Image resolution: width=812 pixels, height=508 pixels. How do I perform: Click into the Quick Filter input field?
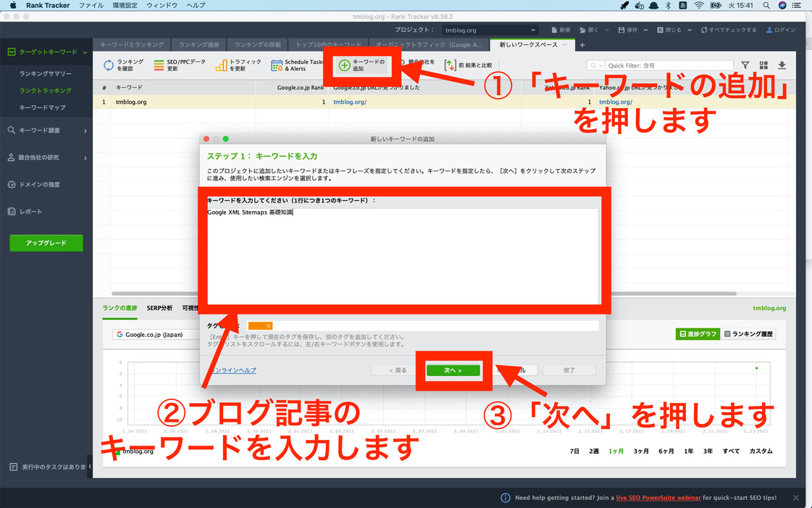669,65
